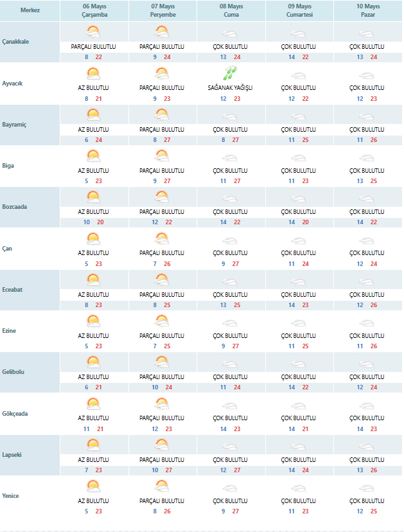Select the 09 Mayıs Cumartesi column header
The image size is (404, 532).
pos(299,10)
